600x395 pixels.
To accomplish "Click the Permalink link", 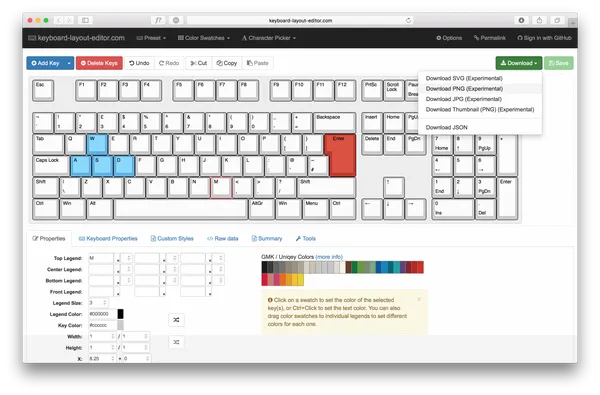I will [490, 38].
